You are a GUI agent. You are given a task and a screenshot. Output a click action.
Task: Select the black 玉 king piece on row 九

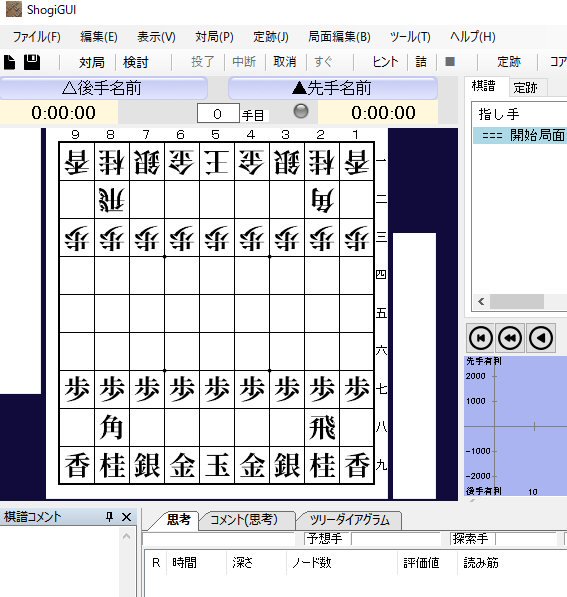pyautogui.click(x=217, y=465)
